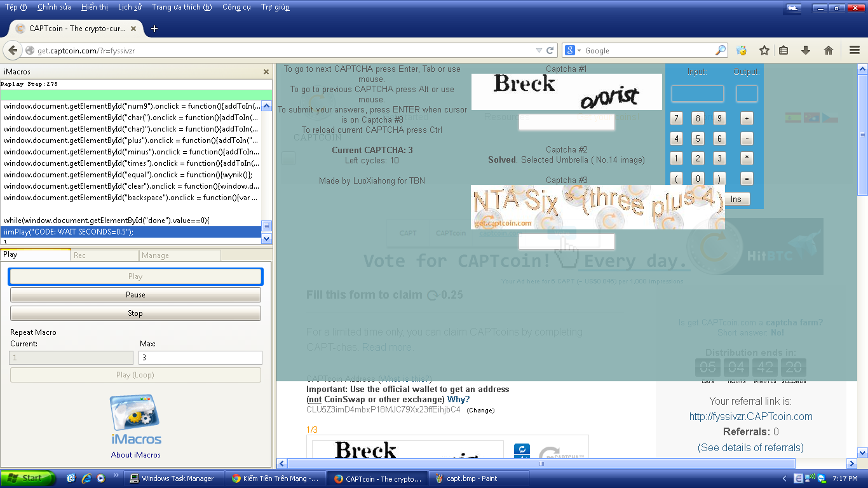Open the bookmarks list icon
Image resolution: width=868 pixels, height=488 pixels.
tap(783, 50)
